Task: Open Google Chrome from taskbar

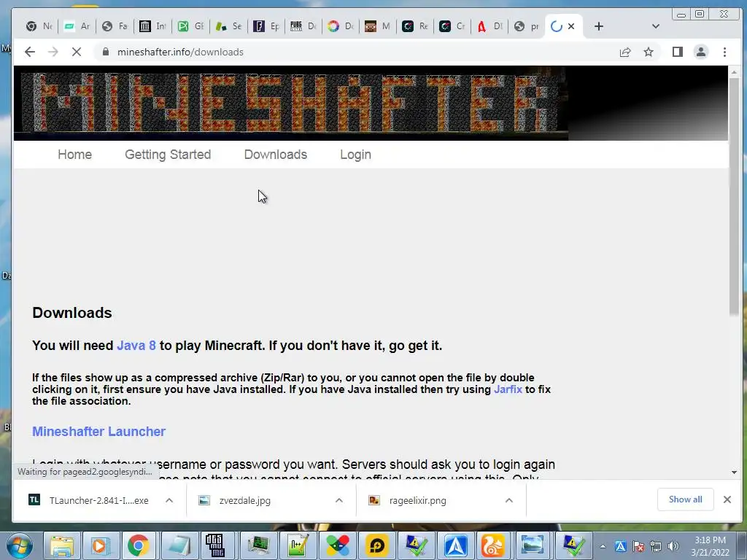Action: pyautogui.click(x=139, y=545)
